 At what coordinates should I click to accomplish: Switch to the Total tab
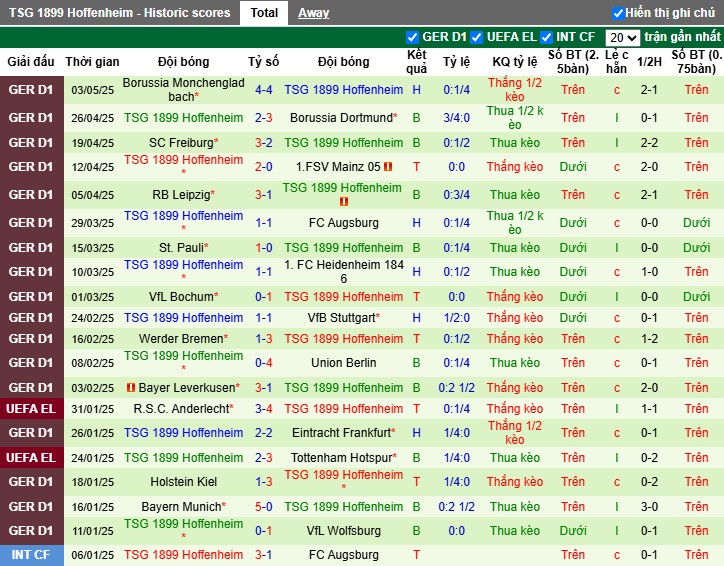click(264, 12)
